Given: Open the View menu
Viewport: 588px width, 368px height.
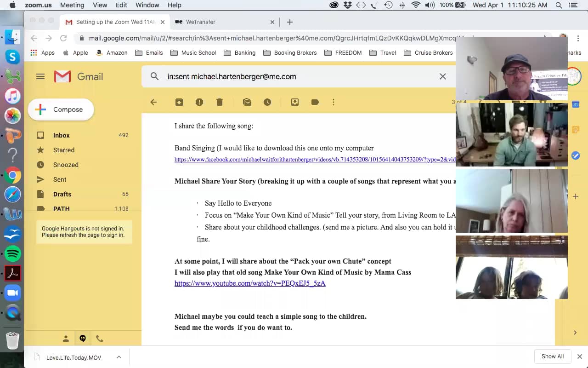Looking at the screenshot, I should click(100, 5).
